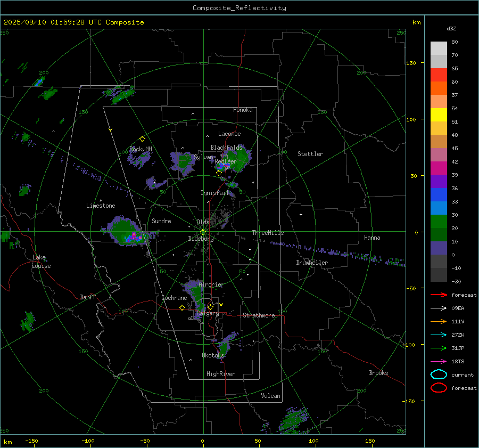Click the Vulcan town label
The height and width of the screenshot is (448, 479).
tap(271, 396)
